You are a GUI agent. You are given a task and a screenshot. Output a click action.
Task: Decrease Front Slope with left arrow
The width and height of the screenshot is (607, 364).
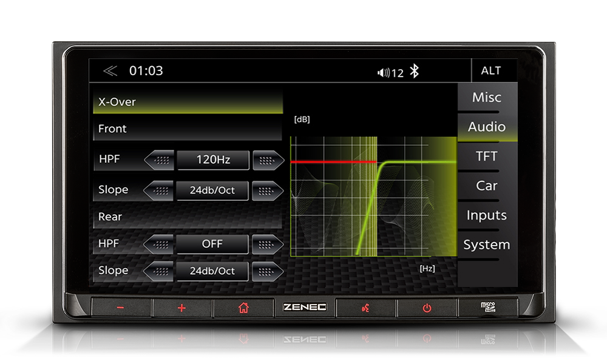pyautogui.click(x=159, y=190)
